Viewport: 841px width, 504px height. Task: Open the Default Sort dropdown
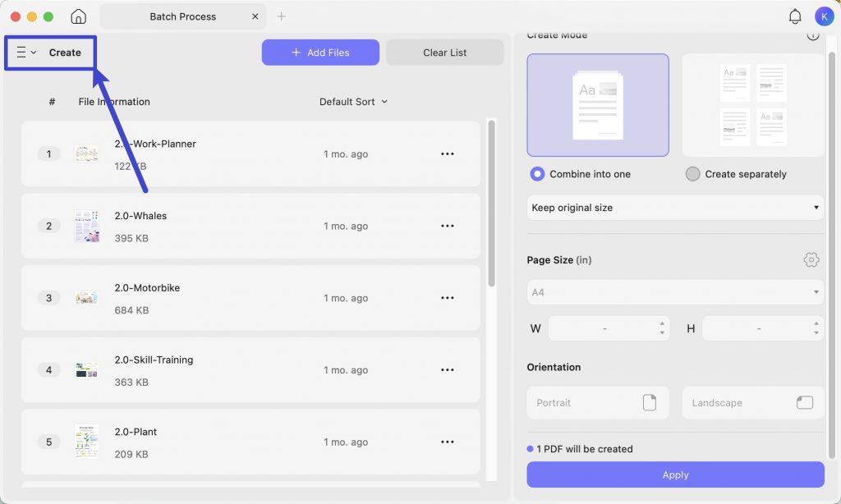353,102
